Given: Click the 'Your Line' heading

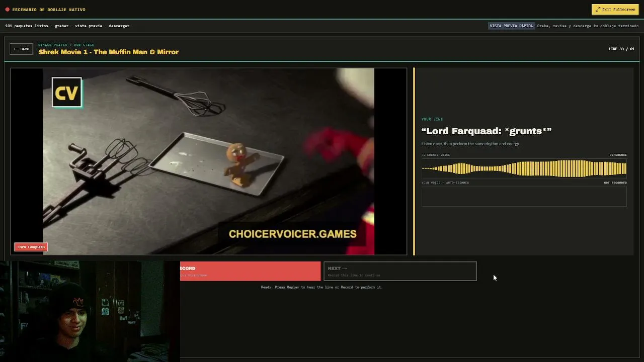Looking at the screenshot, I should click(432, 119).
